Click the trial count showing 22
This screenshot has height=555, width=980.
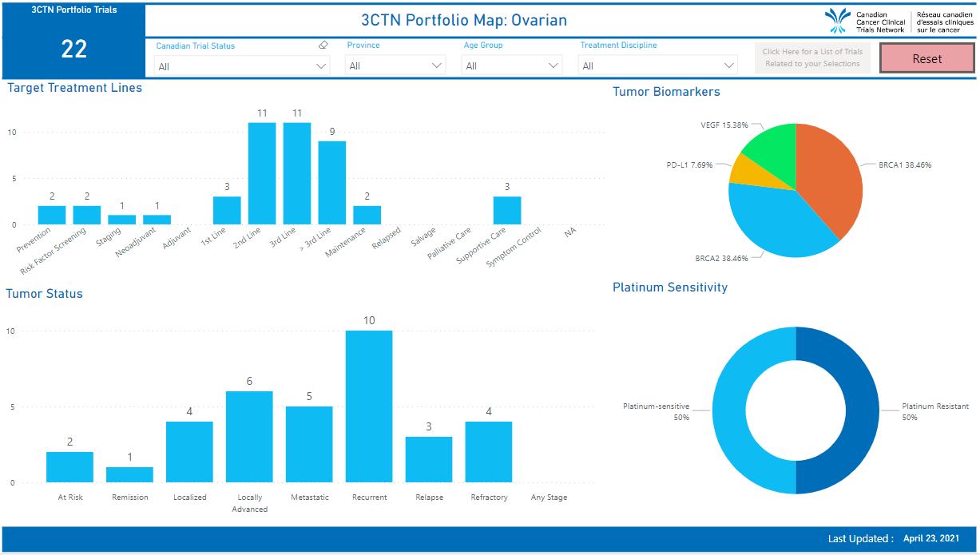click(x=73, y=50)
